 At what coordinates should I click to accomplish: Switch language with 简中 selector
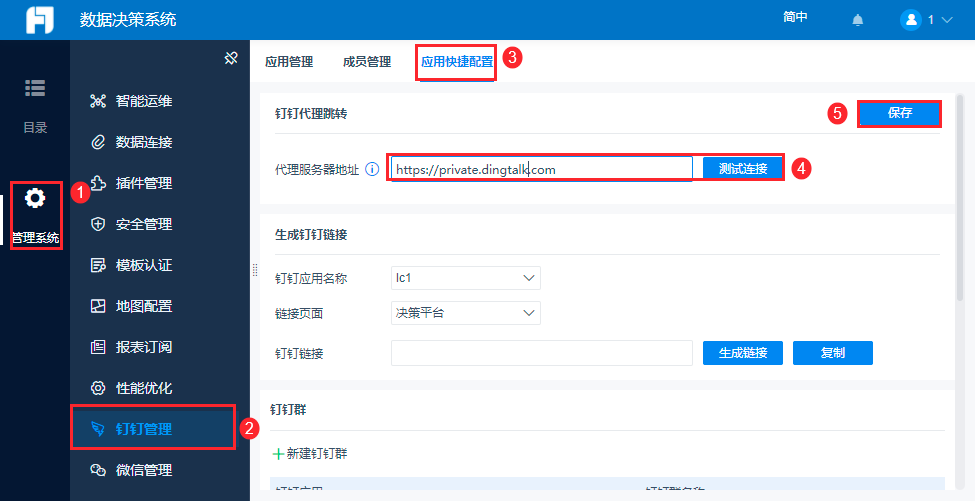(x=795, y=17)
